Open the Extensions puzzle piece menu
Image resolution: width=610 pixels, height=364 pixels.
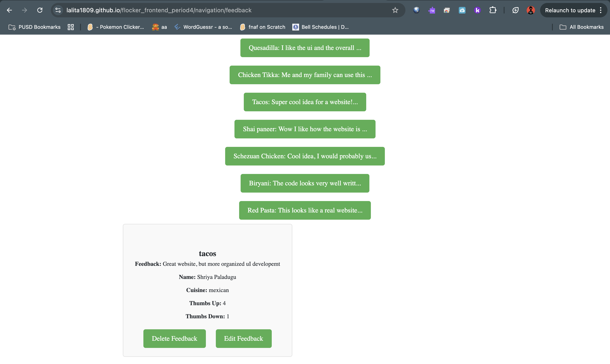493,10
